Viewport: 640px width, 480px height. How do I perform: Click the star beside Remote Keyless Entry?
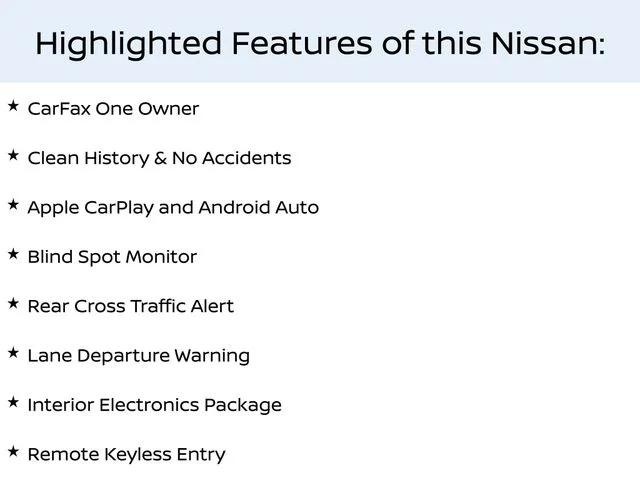13,452
